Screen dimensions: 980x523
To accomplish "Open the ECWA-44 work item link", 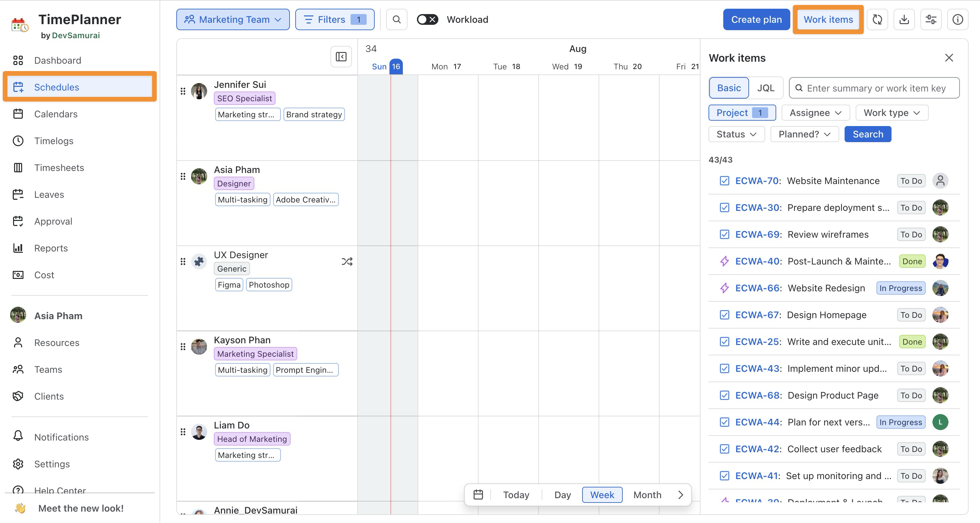I will point(757,422).
